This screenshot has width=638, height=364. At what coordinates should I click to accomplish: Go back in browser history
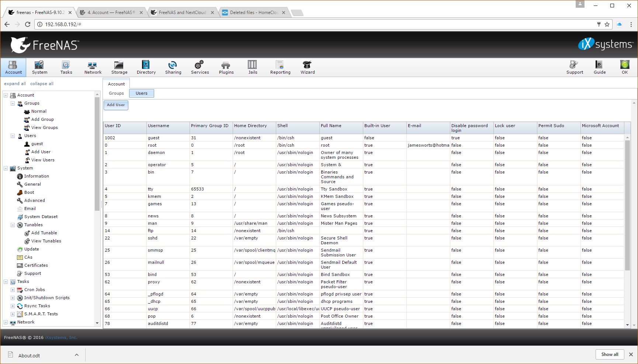pyautogui.click(x=7, y=24)
